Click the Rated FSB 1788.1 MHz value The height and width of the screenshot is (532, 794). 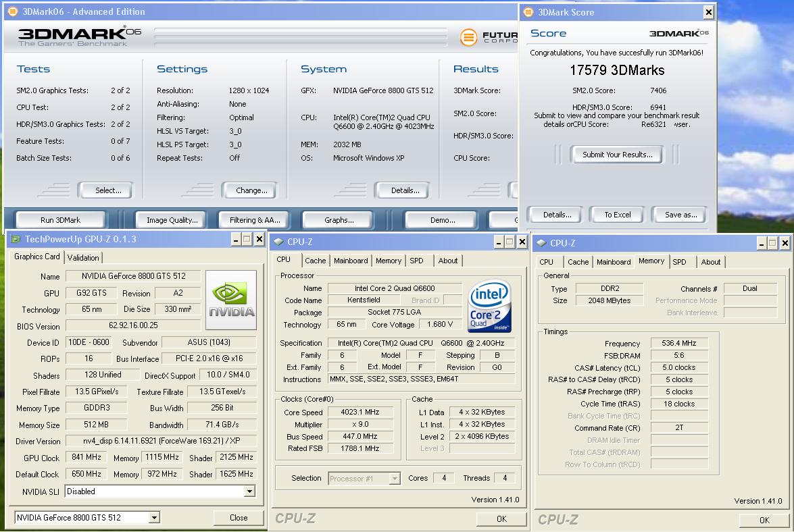(x=360, y=448)
